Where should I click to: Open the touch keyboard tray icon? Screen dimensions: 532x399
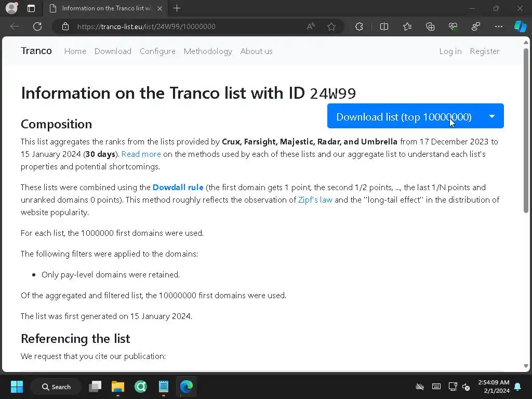[436, 387]
